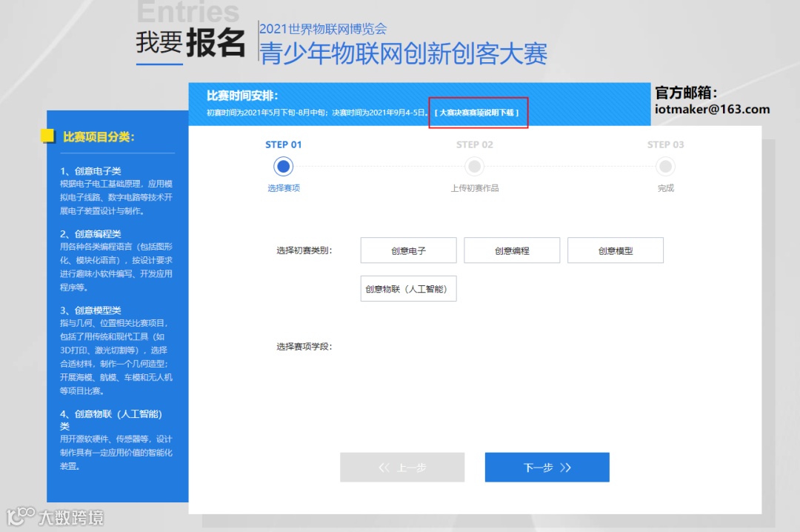Viewport: 800px width, 532px height.
Task: Click the 2021世界物联网博览会 subtitle
Action: [323, 29]
